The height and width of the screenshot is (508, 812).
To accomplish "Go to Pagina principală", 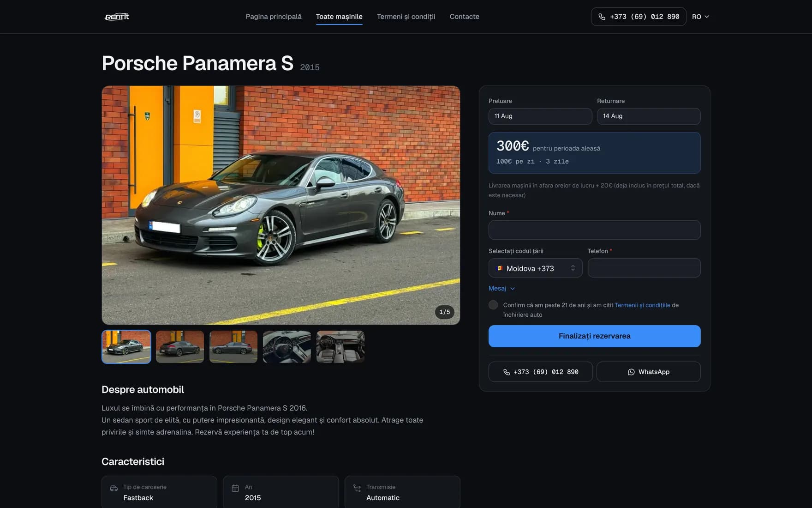I will click(274, 17).
